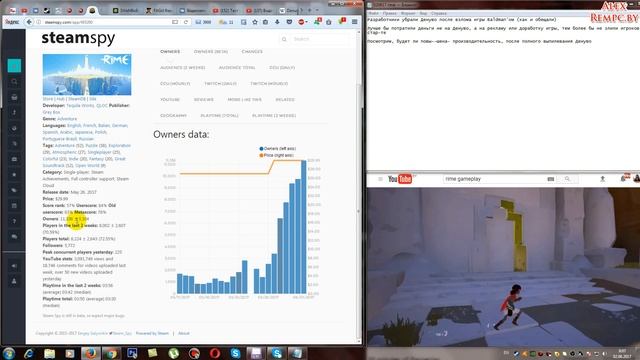
Task: Open the Windows Start orb
Action: tap(9, 353)
